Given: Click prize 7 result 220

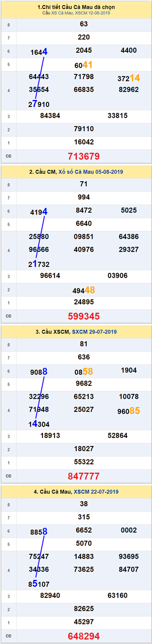Looking at the screenshot, I should 84,37.
